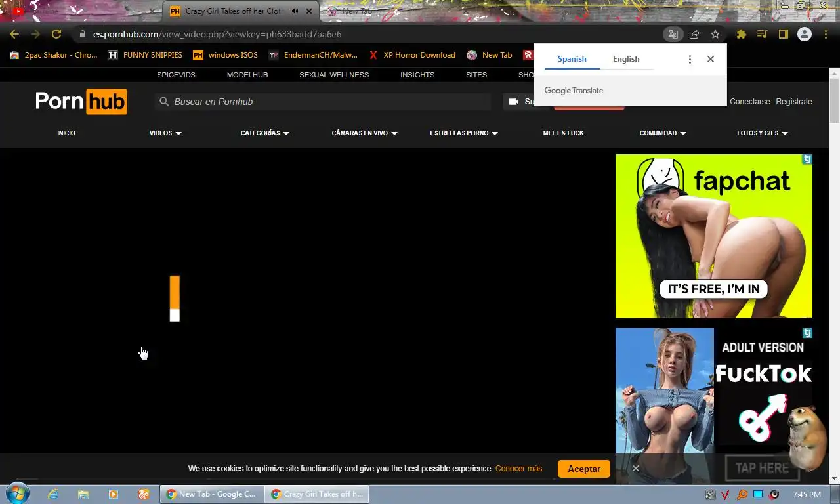Open Windows Explorer folder on taskbar
840x504 pixels.
[x=83, y=494]
